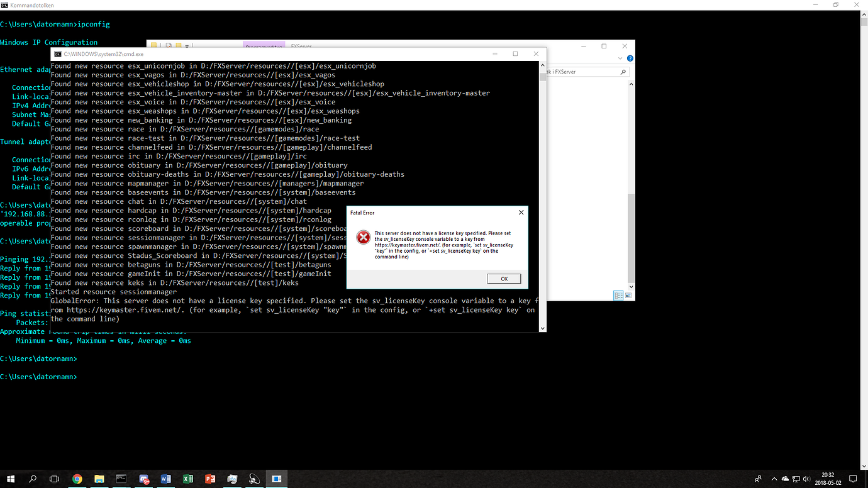868x488 pixels.
Task: Launch Microsoft Excel from the taskbar
Action: click(x=187, y=479)
